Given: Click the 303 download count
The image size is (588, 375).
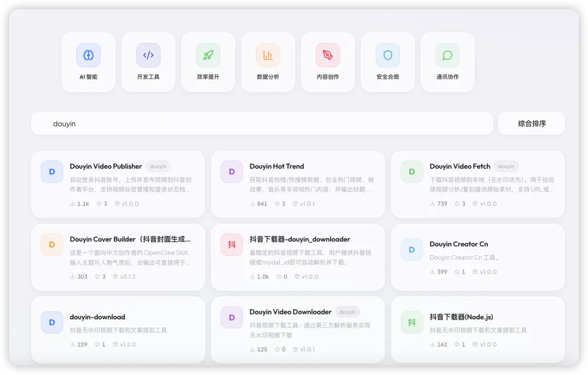Looking at the screenshot, I should [83, 277].
